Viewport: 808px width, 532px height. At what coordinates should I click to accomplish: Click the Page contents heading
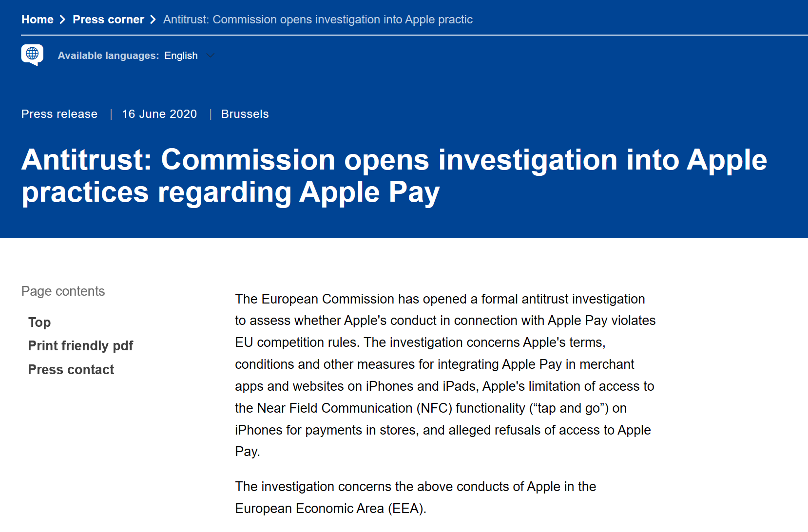(63, 291)
